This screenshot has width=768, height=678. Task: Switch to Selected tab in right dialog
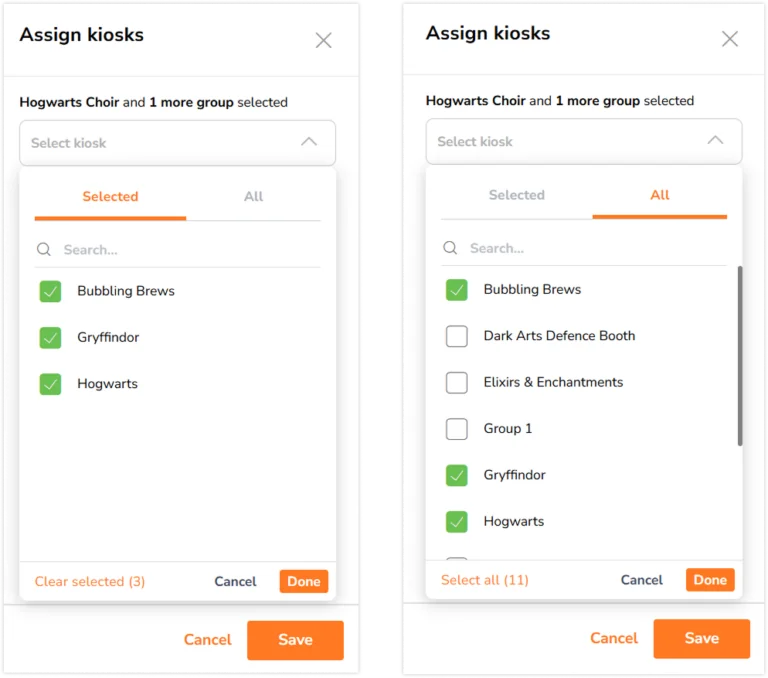pyautogui.click(x=516, y=195)
